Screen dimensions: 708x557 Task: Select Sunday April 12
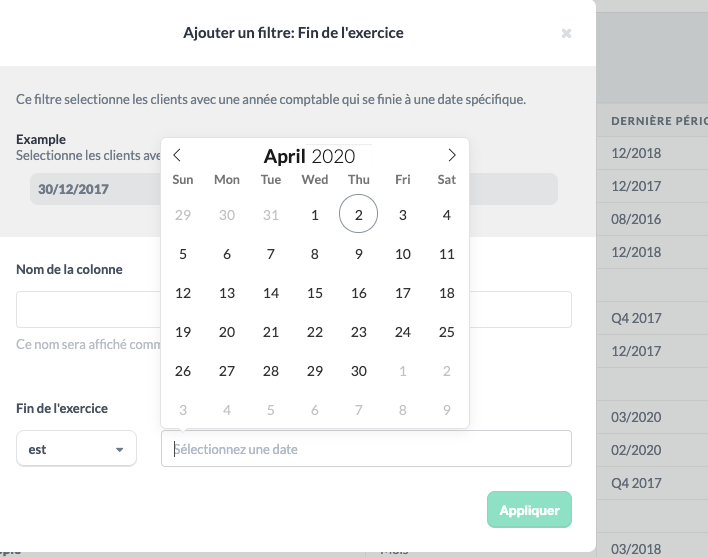tap(183, 293)
